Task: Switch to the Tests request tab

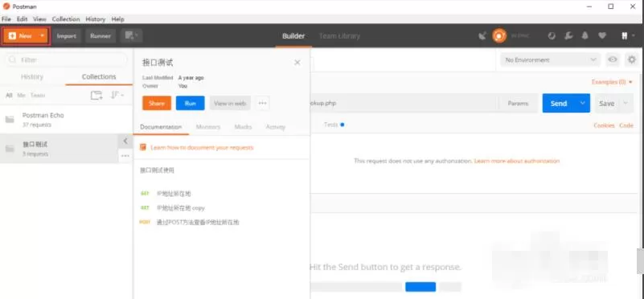Action: click(334, 125)
